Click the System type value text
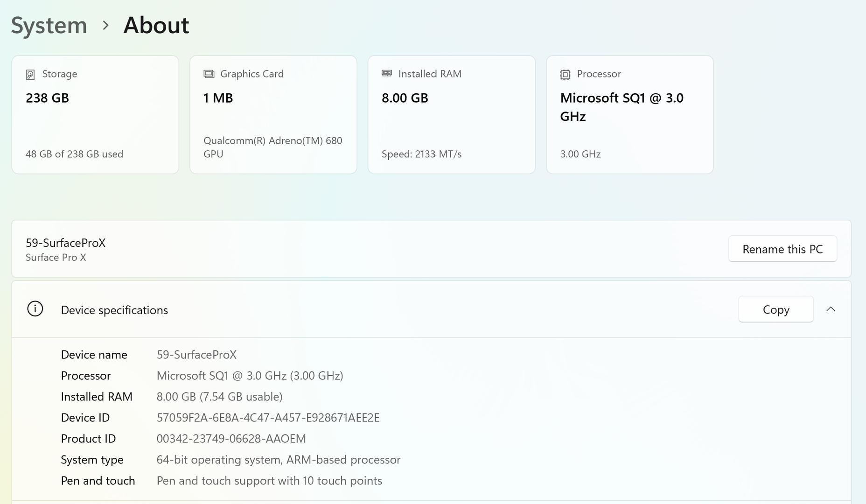Image resolution: width=866 pixels, height=504 pixels. click(278, 460)
